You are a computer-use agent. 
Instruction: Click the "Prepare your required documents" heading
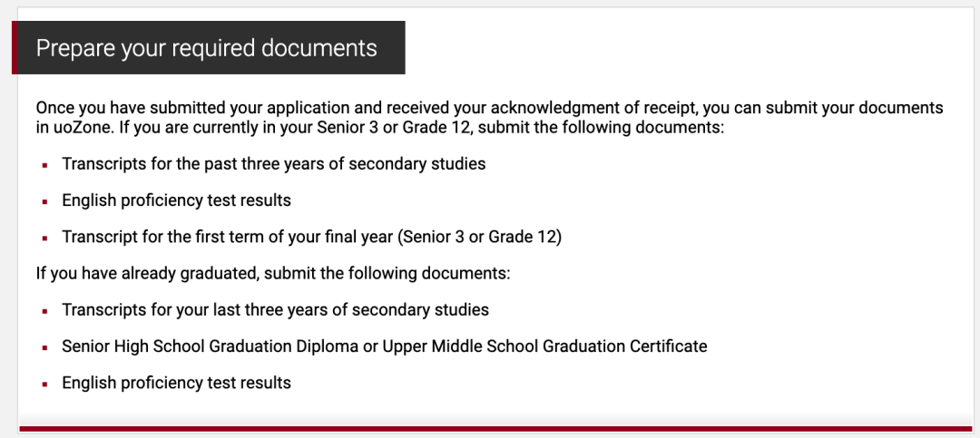(206, 48)
